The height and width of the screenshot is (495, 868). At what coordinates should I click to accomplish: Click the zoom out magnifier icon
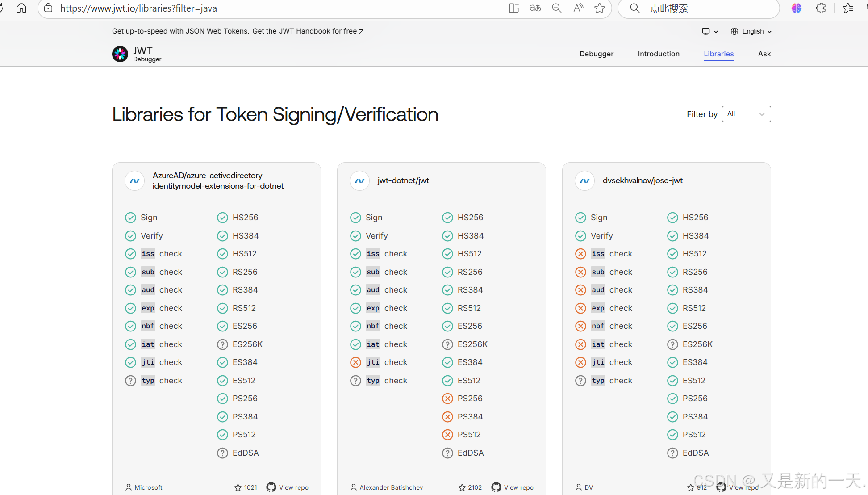coord(557,8)
